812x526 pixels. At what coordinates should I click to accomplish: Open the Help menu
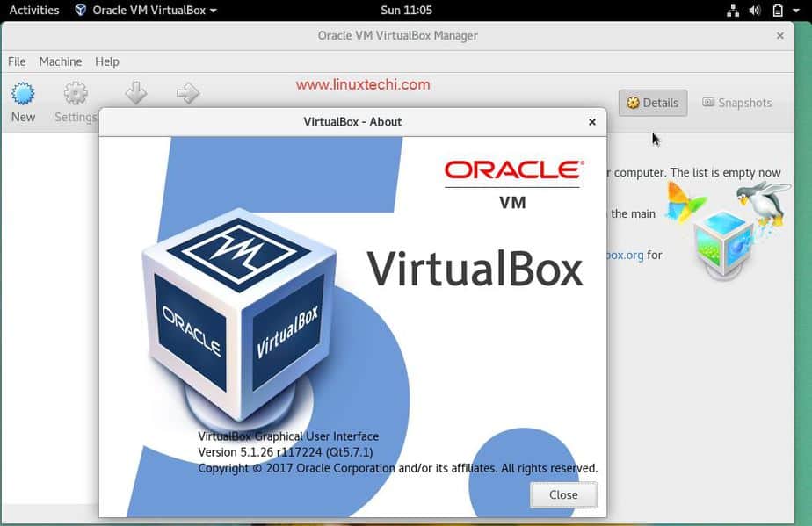tap(107, 61)
